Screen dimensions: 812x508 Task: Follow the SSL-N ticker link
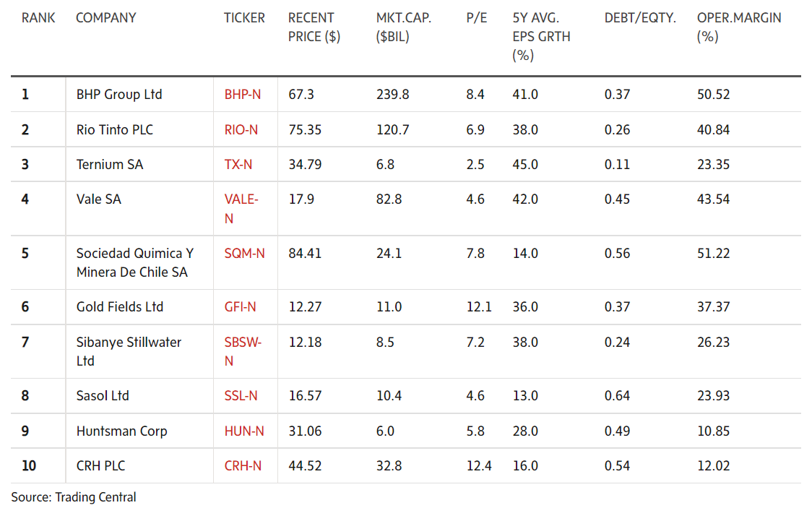click(241, 396)
